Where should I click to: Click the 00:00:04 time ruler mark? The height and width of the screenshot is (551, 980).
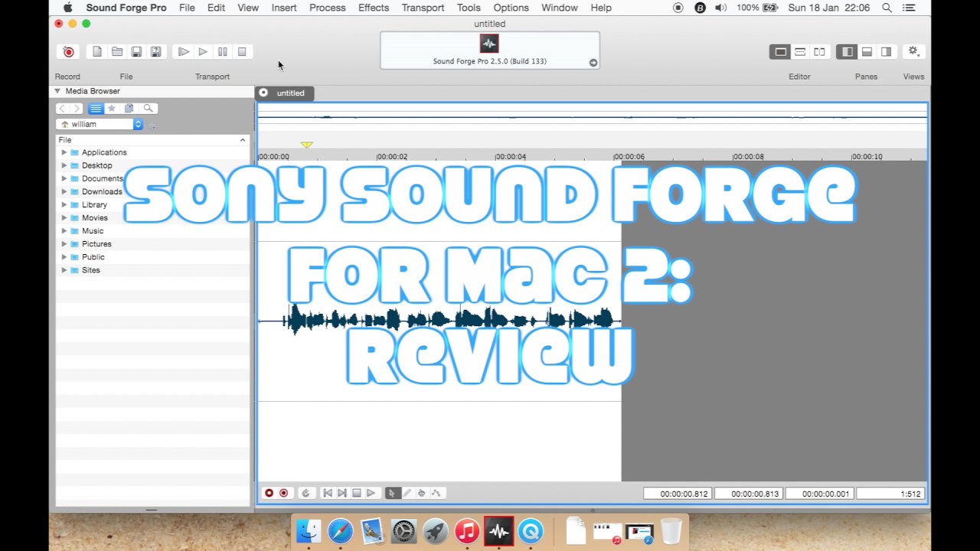(x=511, y=157)
